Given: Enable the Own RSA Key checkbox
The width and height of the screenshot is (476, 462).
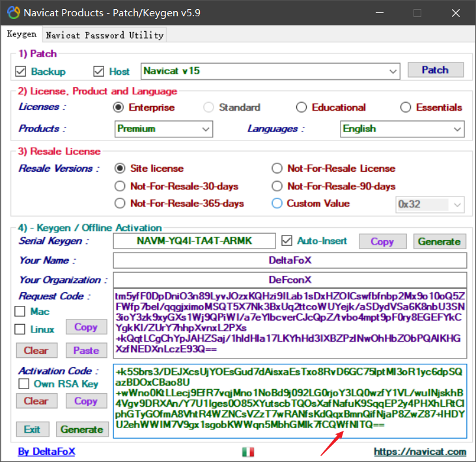Looking at the screenshot, I should coord(23,384).
